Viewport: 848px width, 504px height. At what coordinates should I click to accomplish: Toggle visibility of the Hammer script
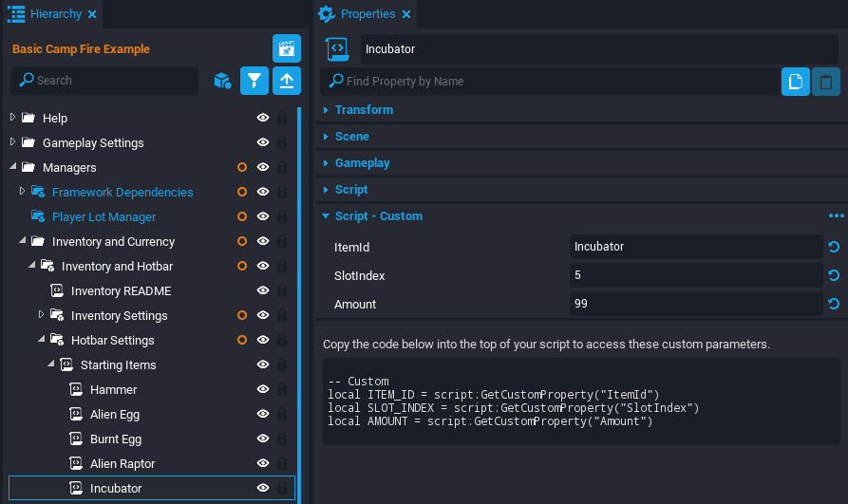pos(263,389)
